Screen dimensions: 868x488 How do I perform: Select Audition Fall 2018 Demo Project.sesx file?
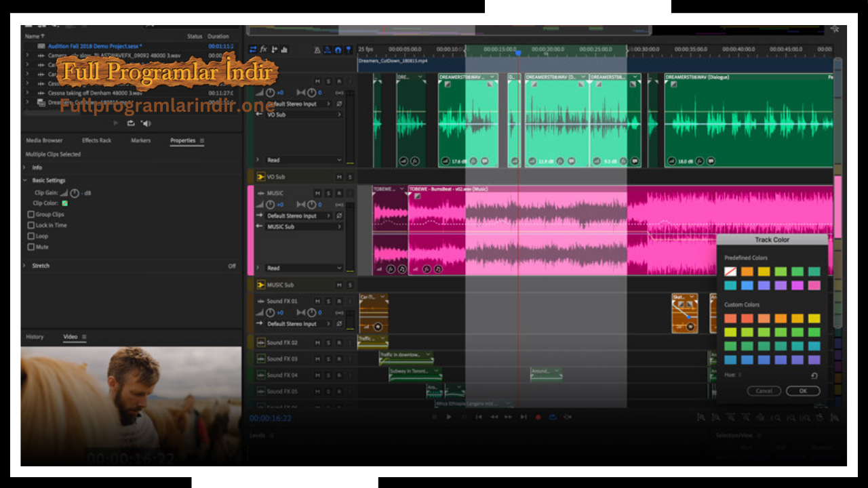coord(94,46)
